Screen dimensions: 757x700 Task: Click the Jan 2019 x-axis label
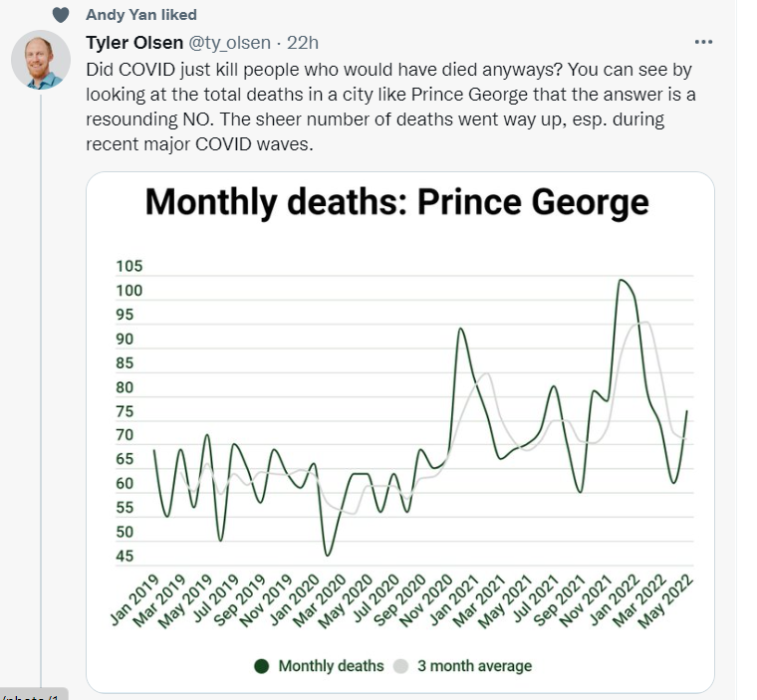tap(134, 600)
